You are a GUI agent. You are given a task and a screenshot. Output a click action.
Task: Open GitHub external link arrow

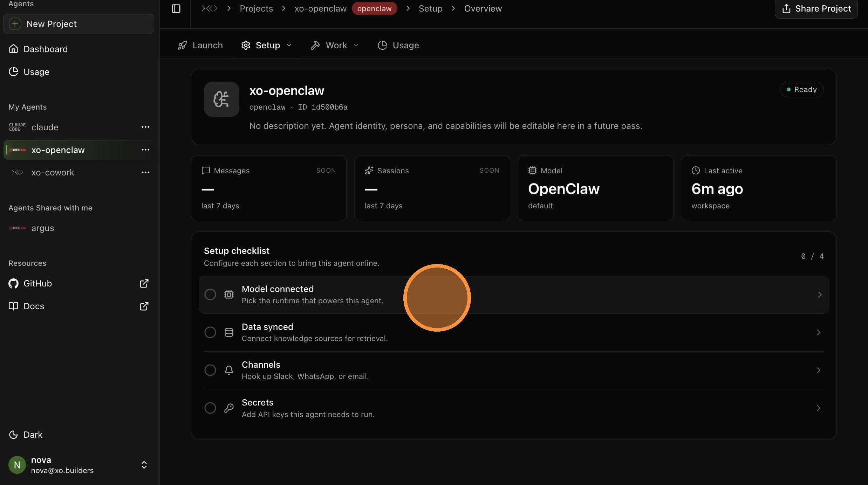[x=144, y=283]
